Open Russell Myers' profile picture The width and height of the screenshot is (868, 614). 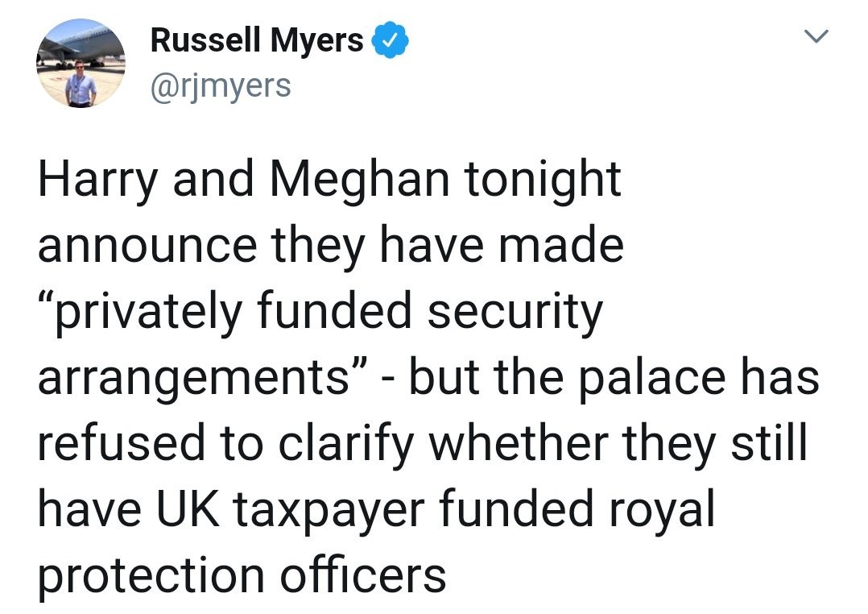click(79, 64)
